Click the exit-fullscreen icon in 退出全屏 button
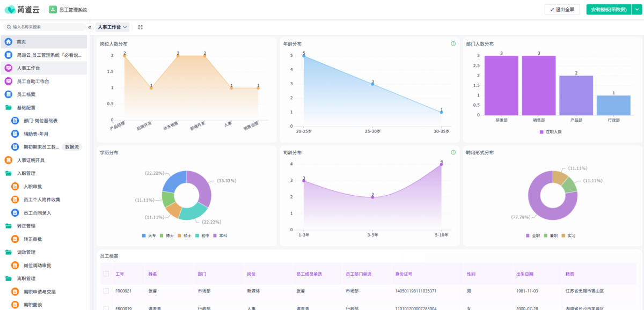The image size is (644, 310). click(x=552, y=10)
